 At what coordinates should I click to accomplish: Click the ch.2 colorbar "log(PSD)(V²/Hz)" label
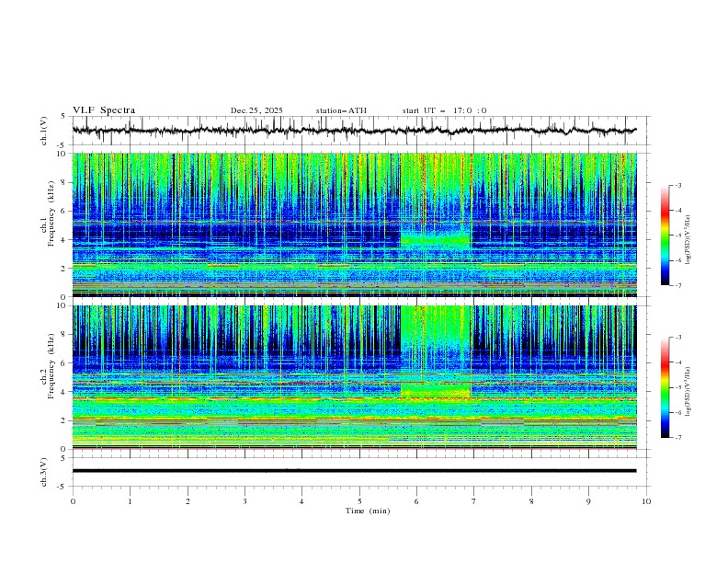pos(688,391)
